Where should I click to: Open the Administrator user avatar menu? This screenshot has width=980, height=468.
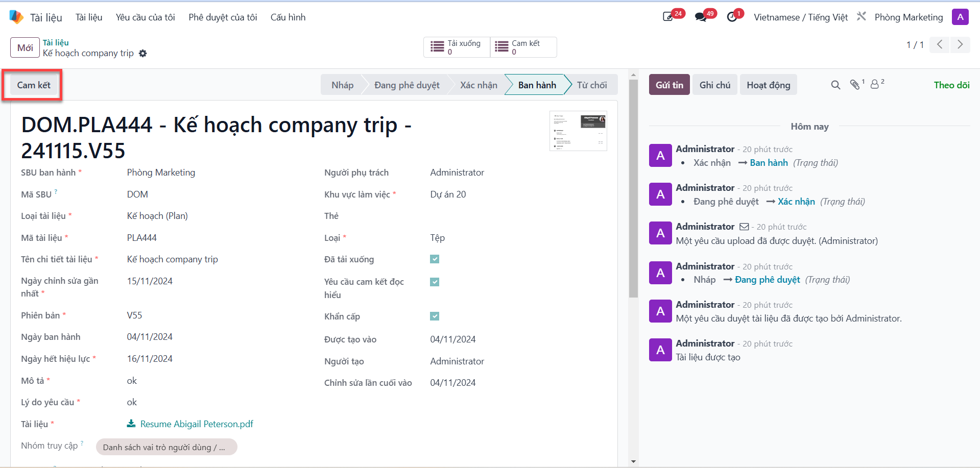(x=960, y=17)
